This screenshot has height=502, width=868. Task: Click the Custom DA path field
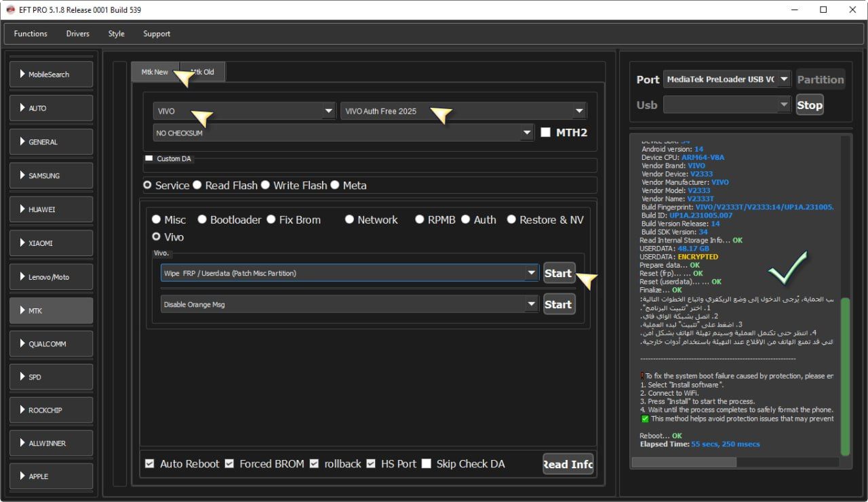point(370,166)
